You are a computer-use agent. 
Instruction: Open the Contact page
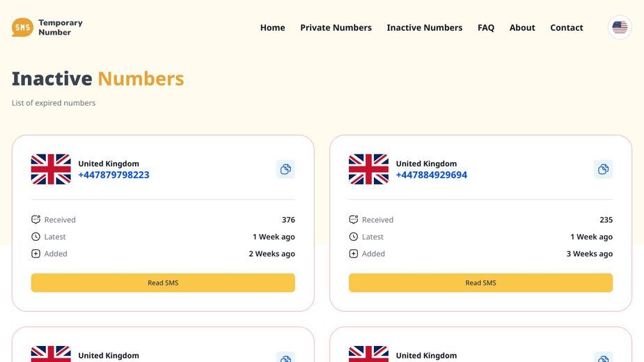567,28
